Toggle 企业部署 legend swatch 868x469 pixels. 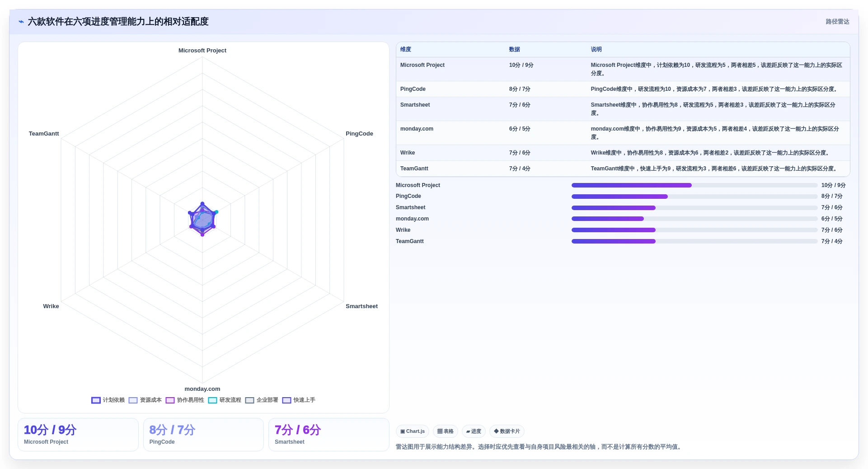click(249, 400)
